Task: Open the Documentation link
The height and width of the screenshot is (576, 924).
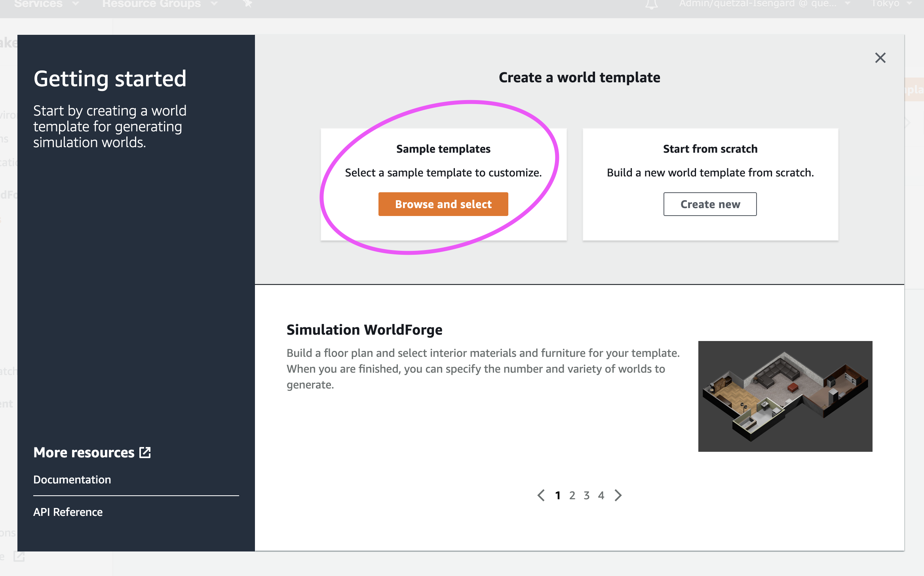Action: [x=72, y=479]
